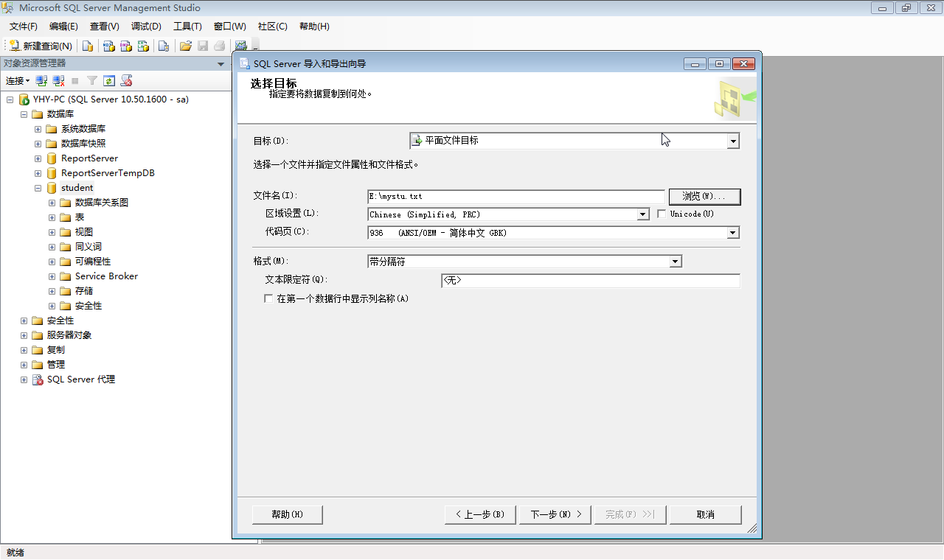Open the 连接 dropdown in Object Explorer
Viewport: 944px width, 560px height.
[x=18, y=81]
